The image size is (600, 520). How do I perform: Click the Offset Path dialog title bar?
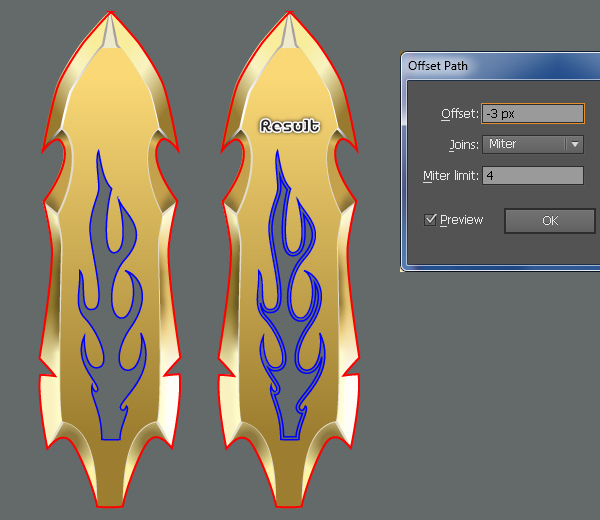[501, 66]
